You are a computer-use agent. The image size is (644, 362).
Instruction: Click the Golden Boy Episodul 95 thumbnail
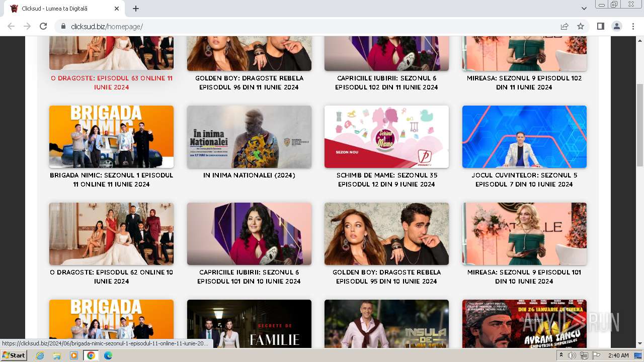tap(386, 234)
